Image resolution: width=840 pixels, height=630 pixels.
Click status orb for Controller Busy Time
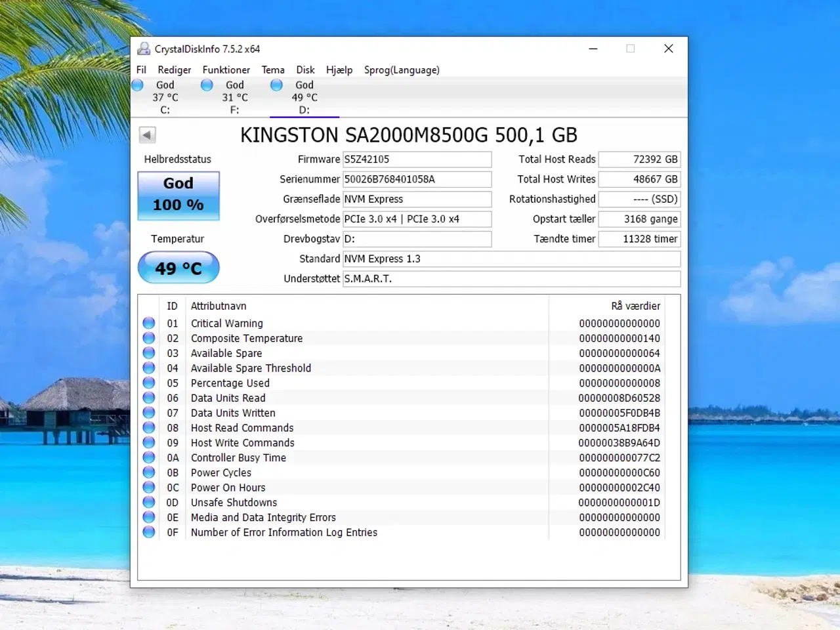click(x=149, y=458)
